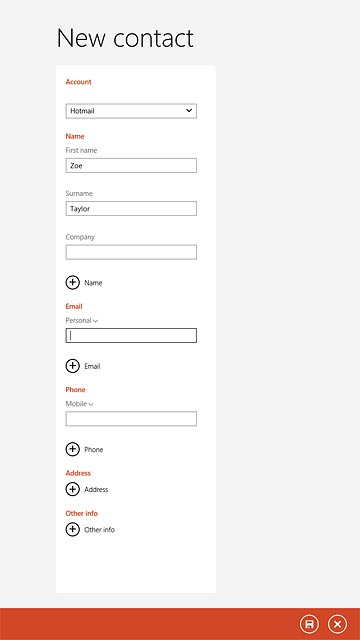
Task: Click the plus icon next to Name
Action: pos(72,282)
